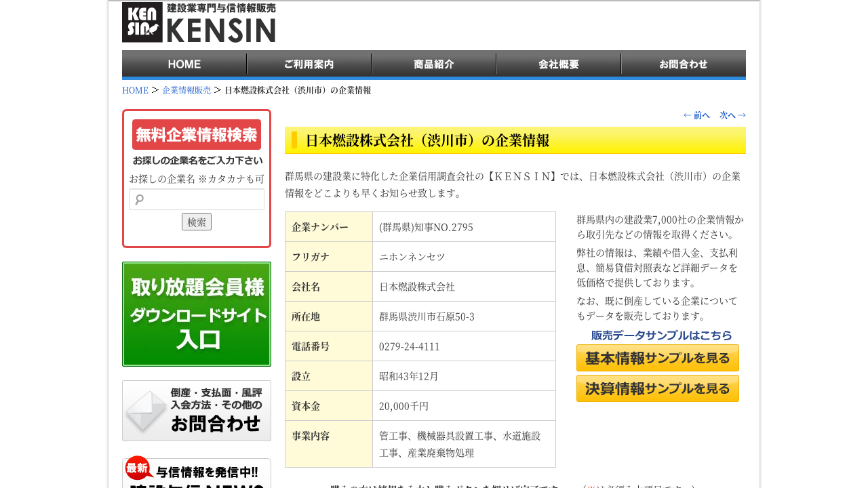Follow the HOME breadcrumb link
The image size is (868, 488).
[135, 90]
